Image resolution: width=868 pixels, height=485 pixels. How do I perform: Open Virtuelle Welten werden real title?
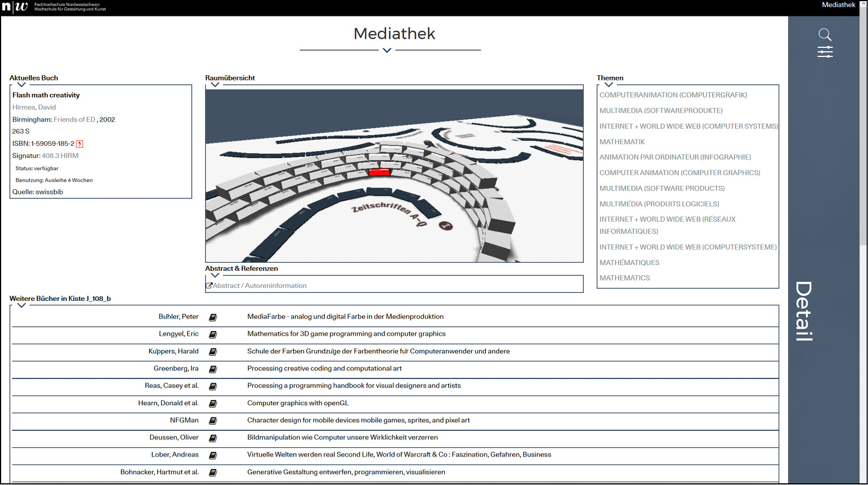(399, 455)
